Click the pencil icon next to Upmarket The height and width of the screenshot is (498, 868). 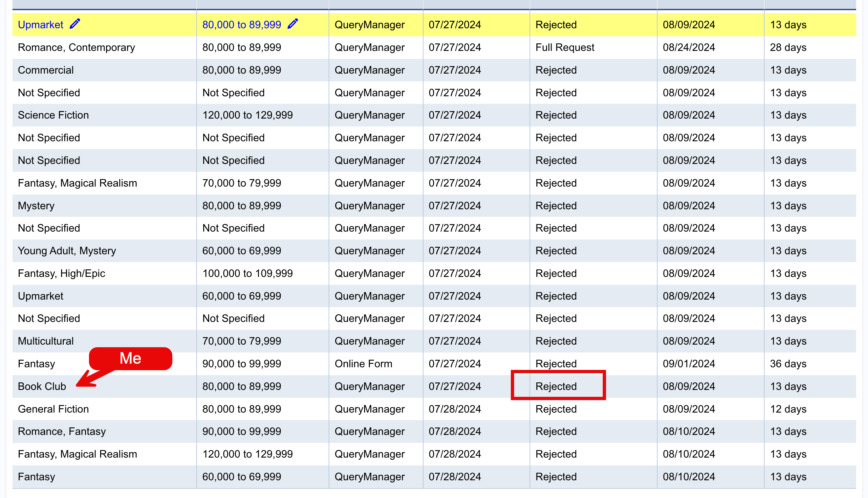pos(75,24)
